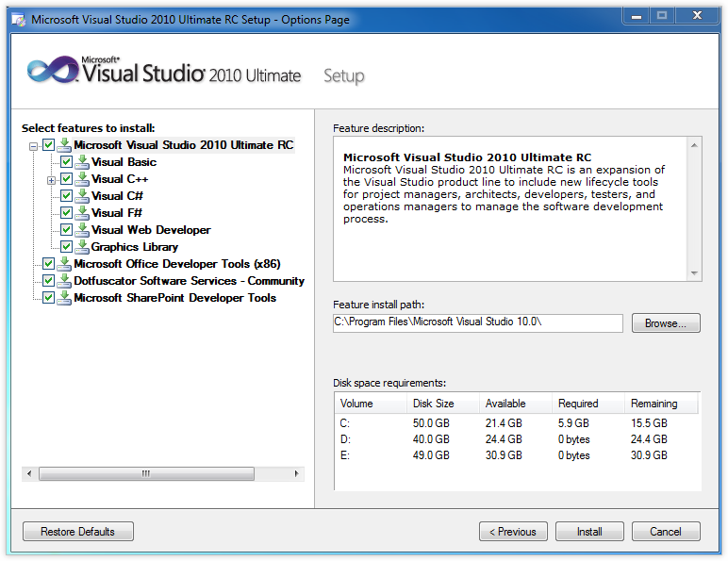Uncheck the Visual F# feature checkbox
728x561 pixels.
66,213
